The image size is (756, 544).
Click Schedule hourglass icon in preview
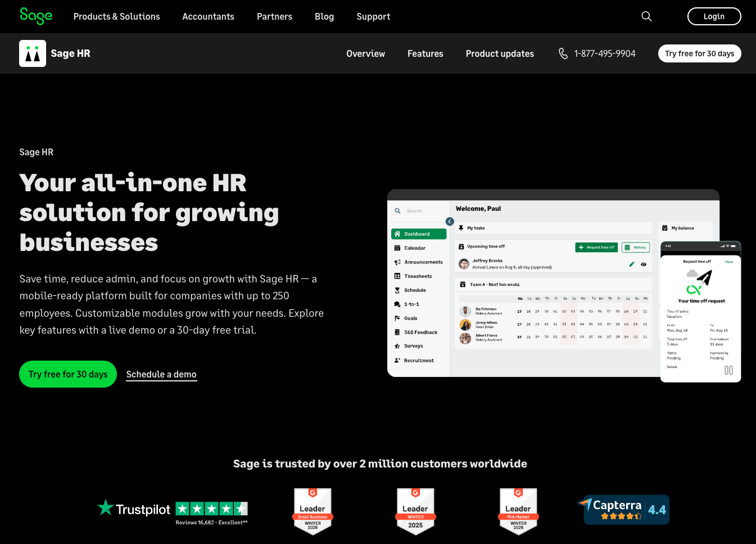397,290
